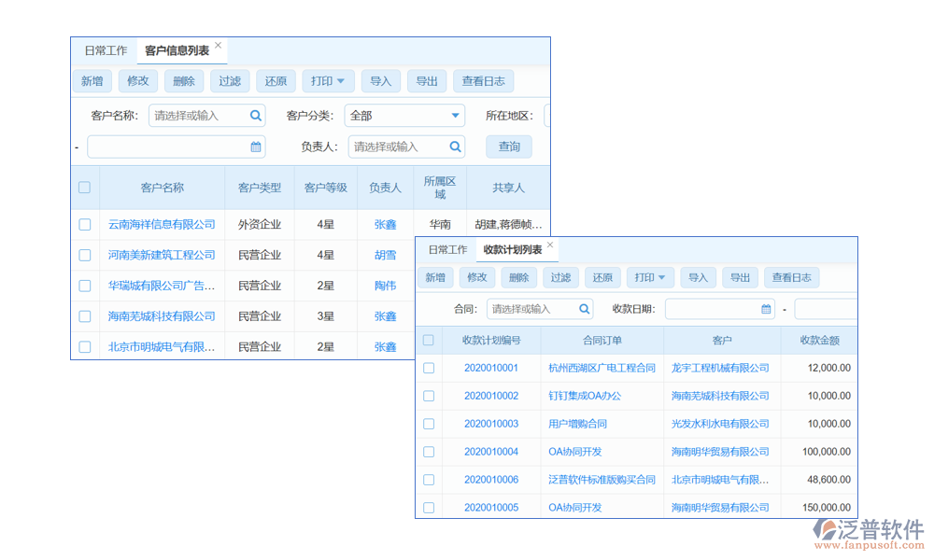This screenshot has width=934, height=560.
Task: Click 查看日志 in payment plan toolbar
Action: [x=792, y=277]
